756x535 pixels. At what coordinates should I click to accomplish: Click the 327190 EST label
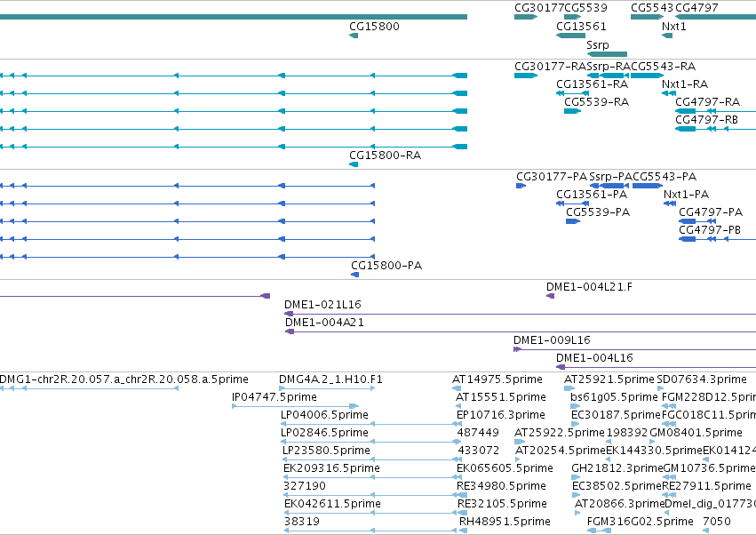(x=305, y=486)
